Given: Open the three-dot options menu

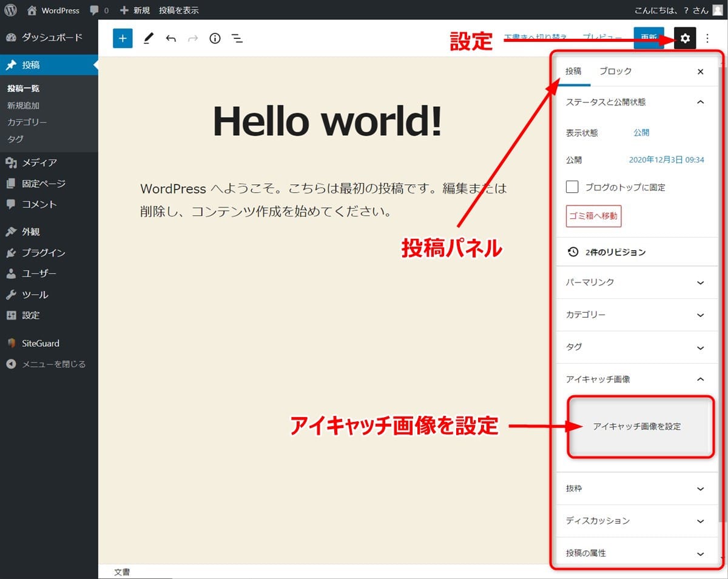Looking at the screenshot, I should (x=707, y=38).
